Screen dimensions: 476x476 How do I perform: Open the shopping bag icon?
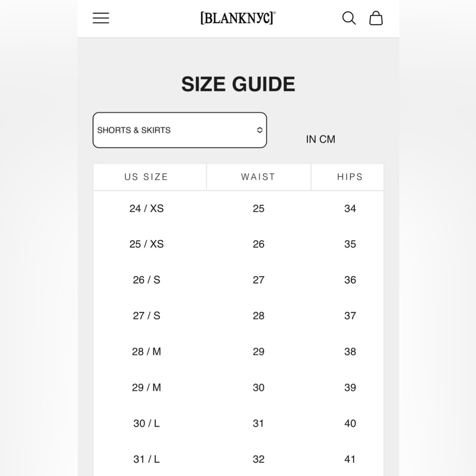(376, 18)
